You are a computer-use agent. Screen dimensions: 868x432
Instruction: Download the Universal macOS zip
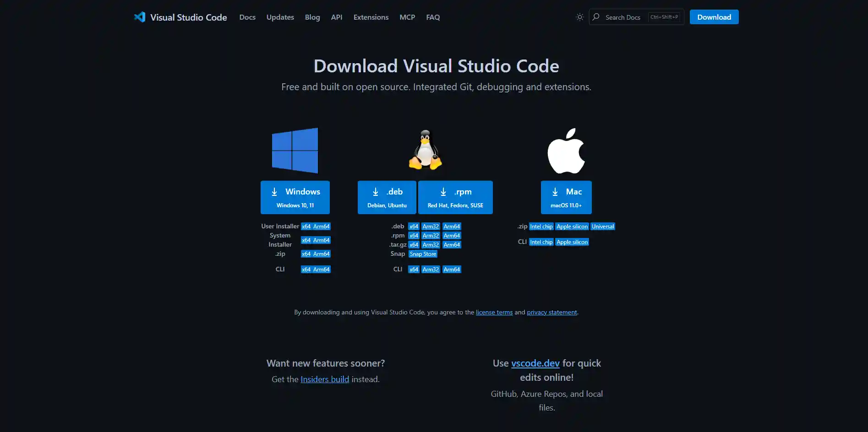click(x=602, y=226)
